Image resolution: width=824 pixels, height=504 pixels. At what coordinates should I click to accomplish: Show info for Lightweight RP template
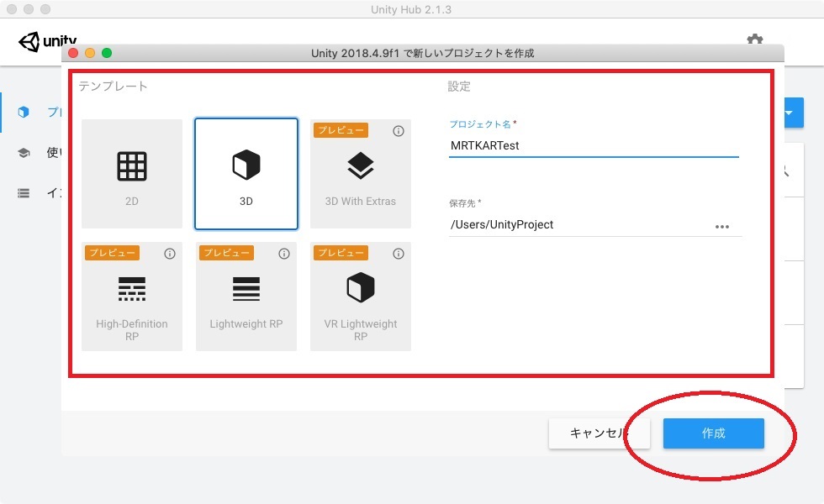[284, 254]
